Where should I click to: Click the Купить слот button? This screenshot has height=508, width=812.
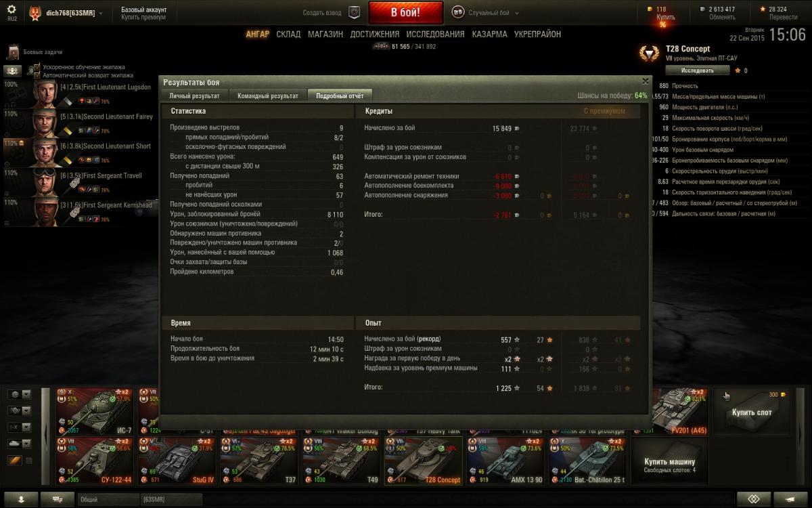coord(752,411)
